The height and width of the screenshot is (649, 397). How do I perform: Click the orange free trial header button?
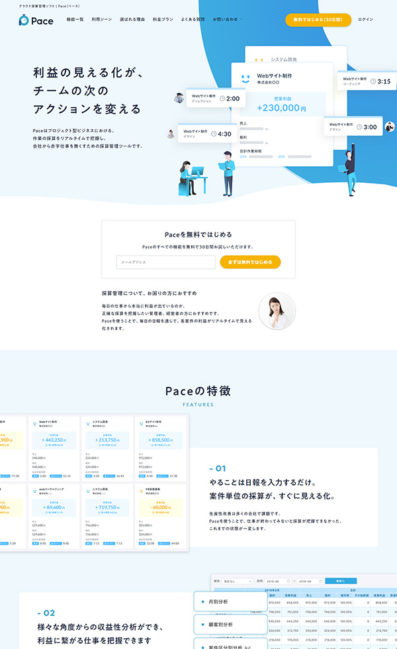coord(318,20)
